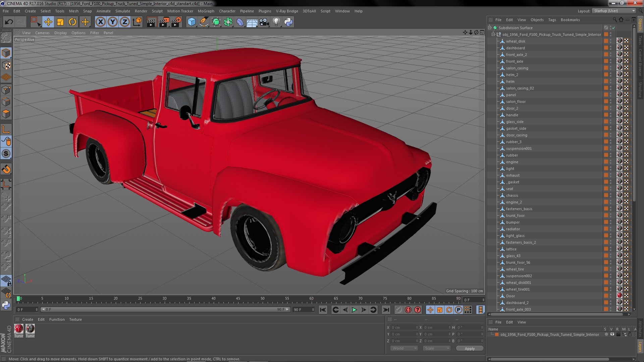
Task: Switch to Points mode
Action: pyautogui.click(x=6, y=90)
